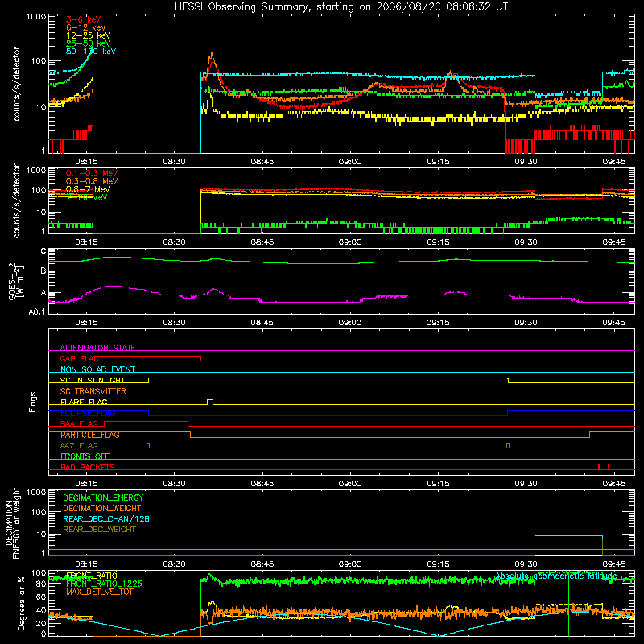Click the ATTENUATOR_STATE flag label
The width and height of the screenshot is (644, 644).
pos(97,348)
